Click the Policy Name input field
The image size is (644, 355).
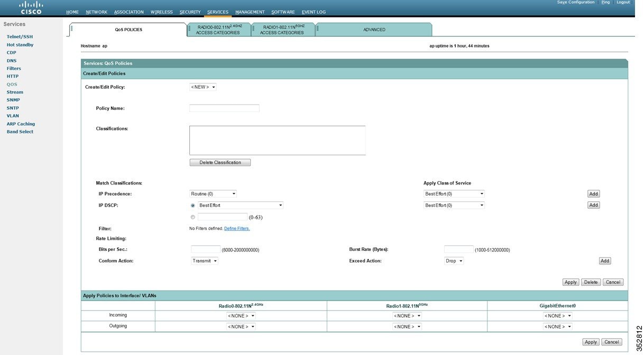point(224,108)
